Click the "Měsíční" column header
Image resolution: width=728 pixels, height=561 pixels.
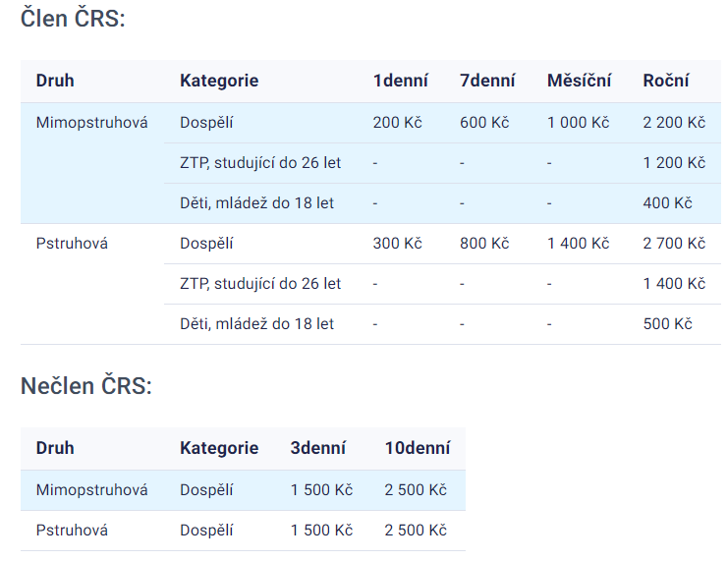pos(579,81)
